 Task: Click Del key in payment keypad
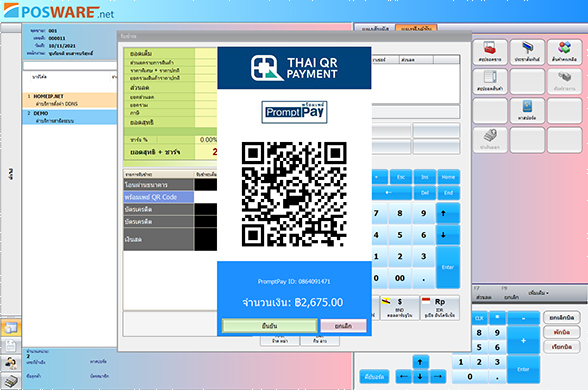424,193
